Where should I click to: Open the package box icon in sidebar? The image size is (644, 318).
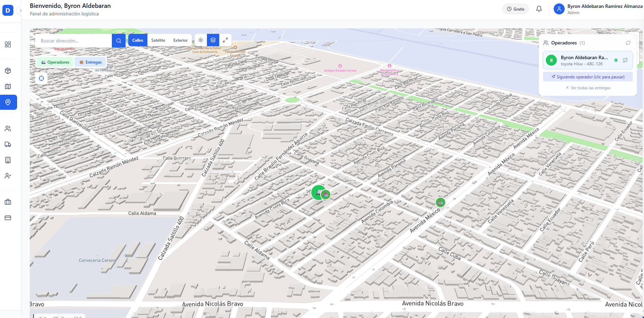click(x=8, y=71)
